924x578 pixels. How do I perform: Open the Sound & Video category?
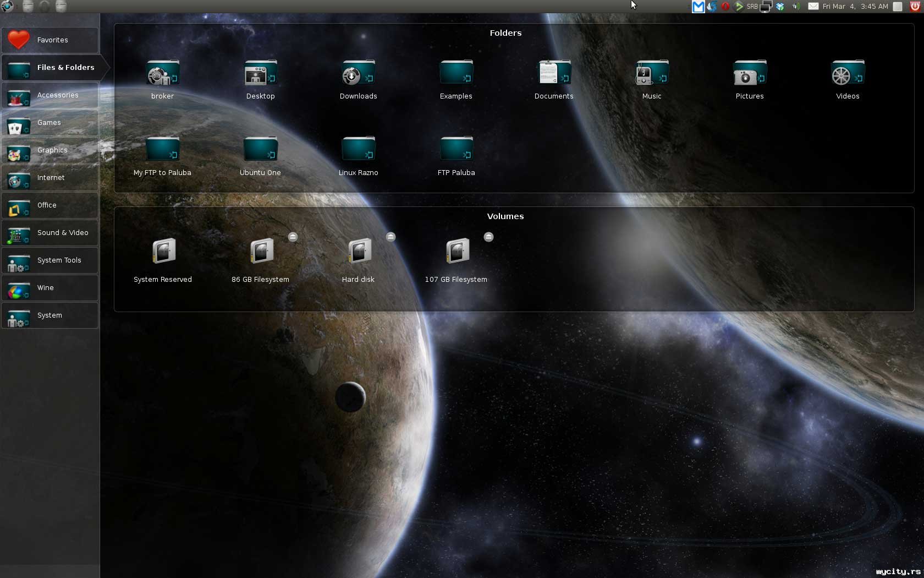(50, 233)
